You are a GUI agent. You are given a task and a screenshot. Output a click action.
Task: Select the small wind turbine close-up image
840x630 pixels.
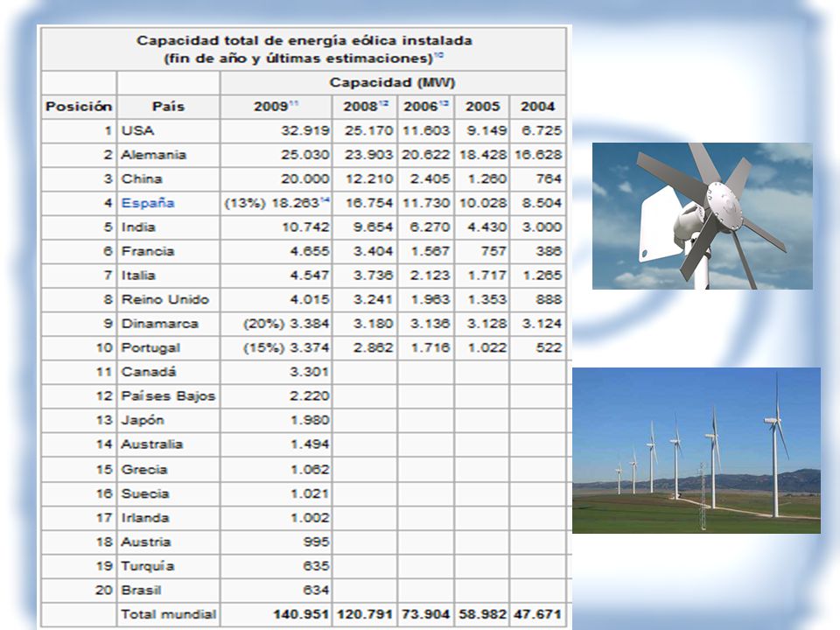pos(703,216)
